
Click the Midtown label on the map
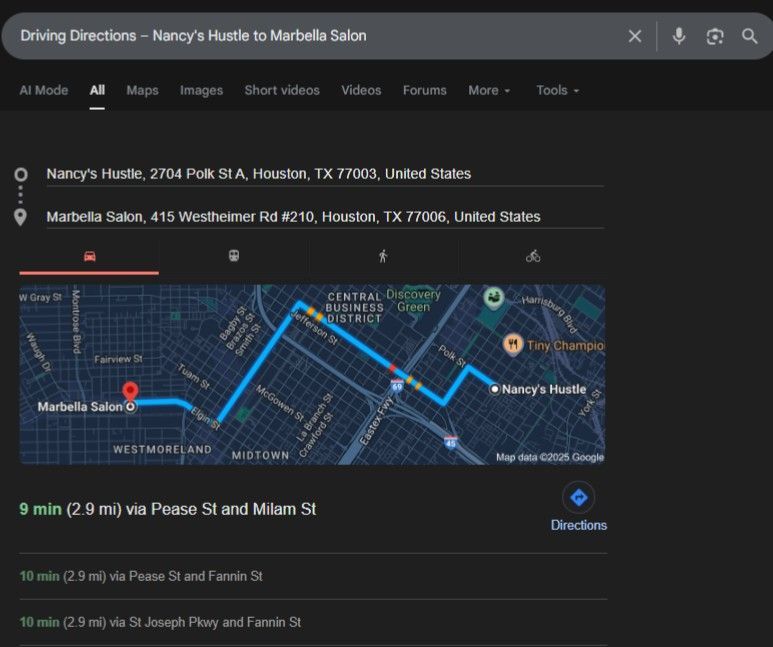tap(260, 455)
